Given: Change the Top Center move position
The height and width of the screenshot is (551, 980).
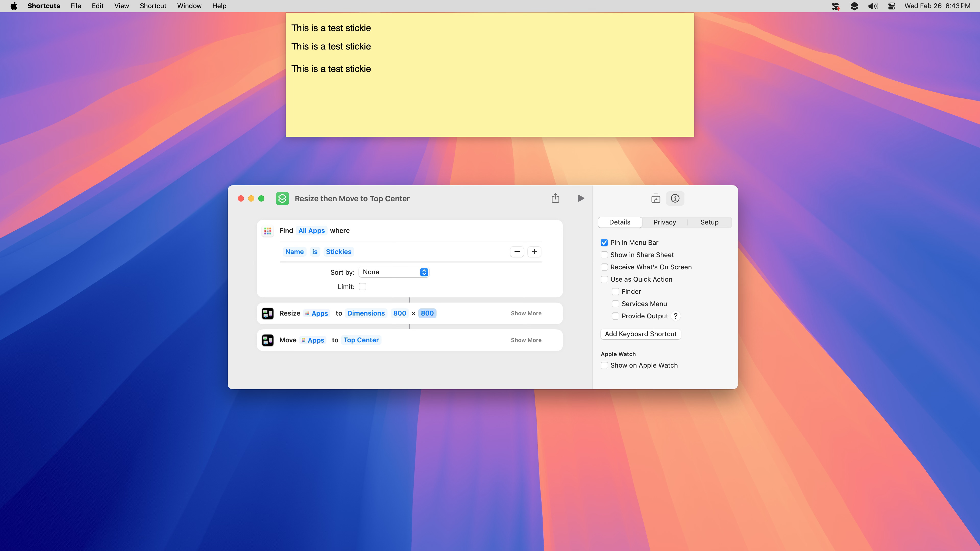Looking at the screenshot, I should coord(361,340).
